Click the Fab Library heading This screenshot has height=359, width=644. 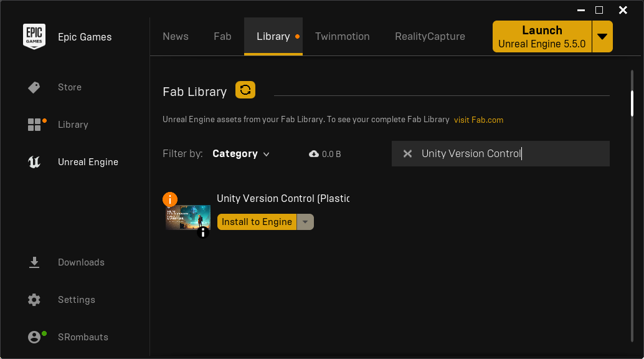pos(195,92)
